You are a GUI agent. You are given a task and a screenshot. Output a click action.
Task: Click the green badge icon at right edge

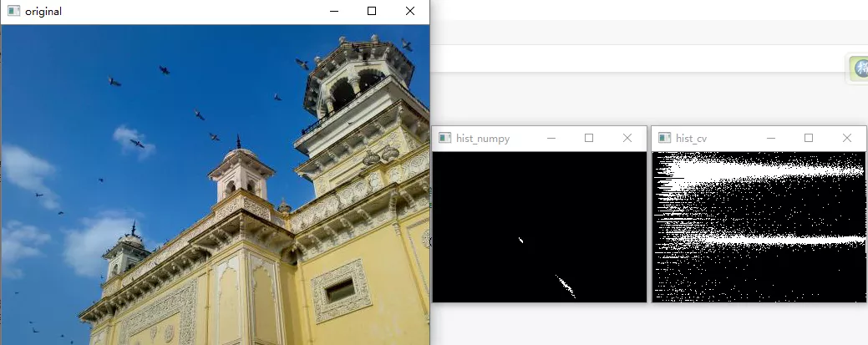(x=860, y=68)
